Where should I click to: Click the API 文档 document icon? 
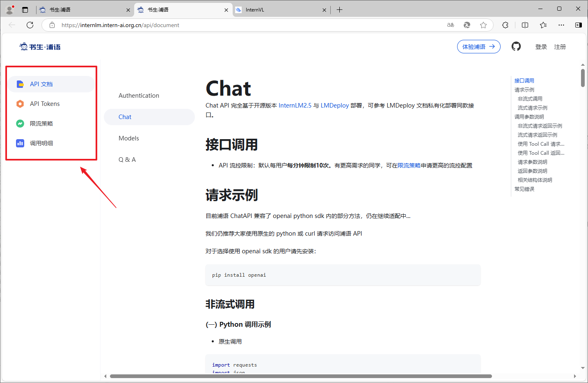(20, 84)
